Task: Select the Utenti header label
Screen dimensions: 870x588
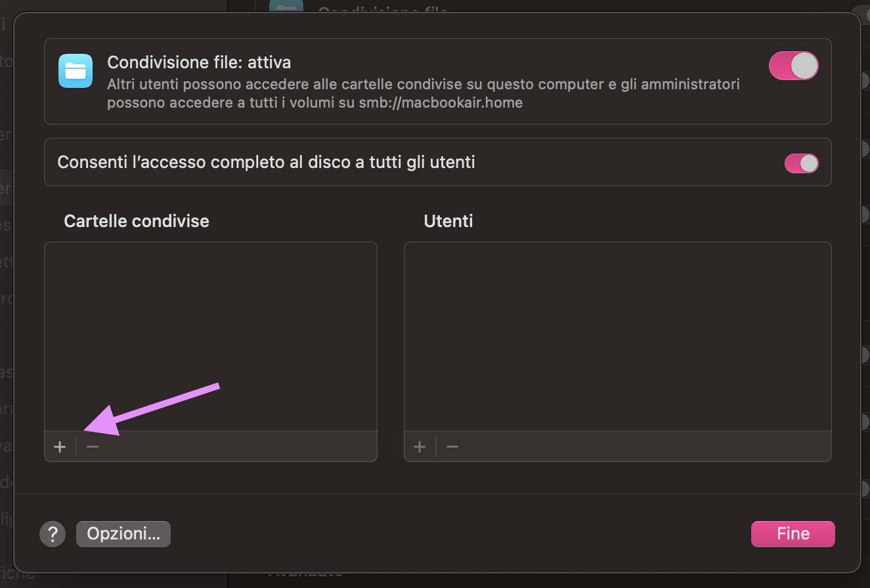Action: coord(448,221)
